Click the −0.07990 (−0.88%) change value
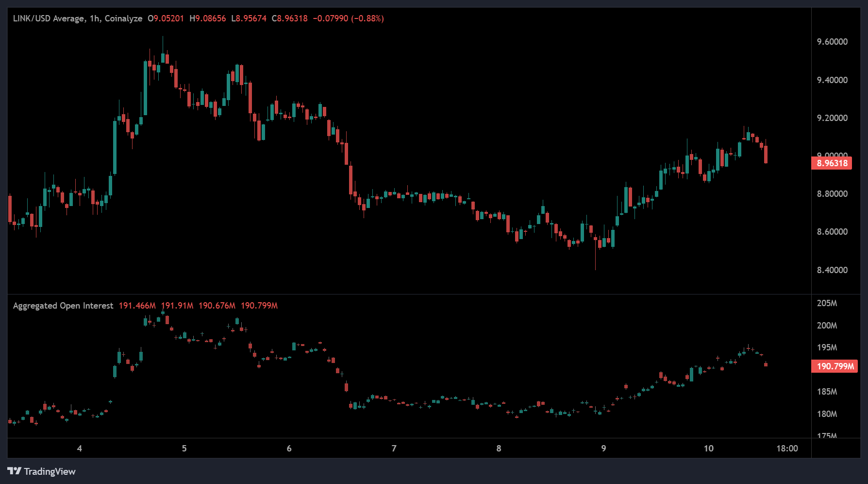This screenshot has width=868, height=484. [348, 18]
